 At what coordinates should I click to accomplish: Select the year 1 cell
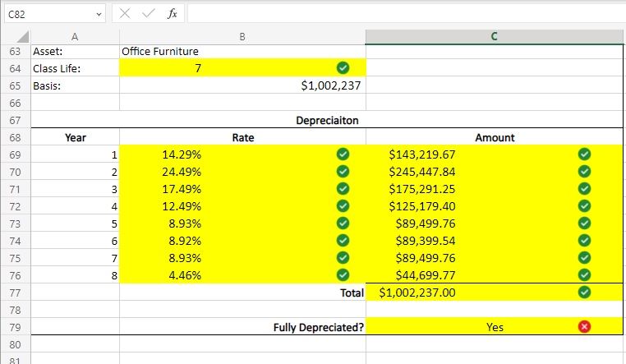point(75,154)
